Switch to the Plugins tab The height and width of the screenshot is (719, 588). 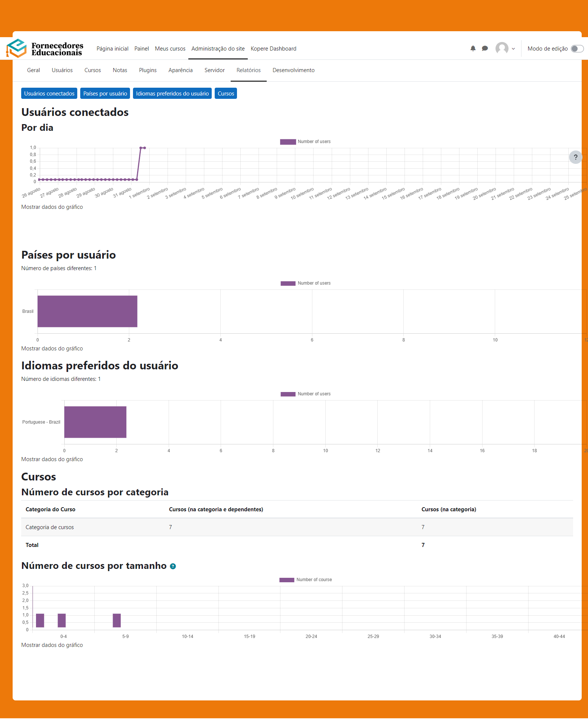(148, 70)
